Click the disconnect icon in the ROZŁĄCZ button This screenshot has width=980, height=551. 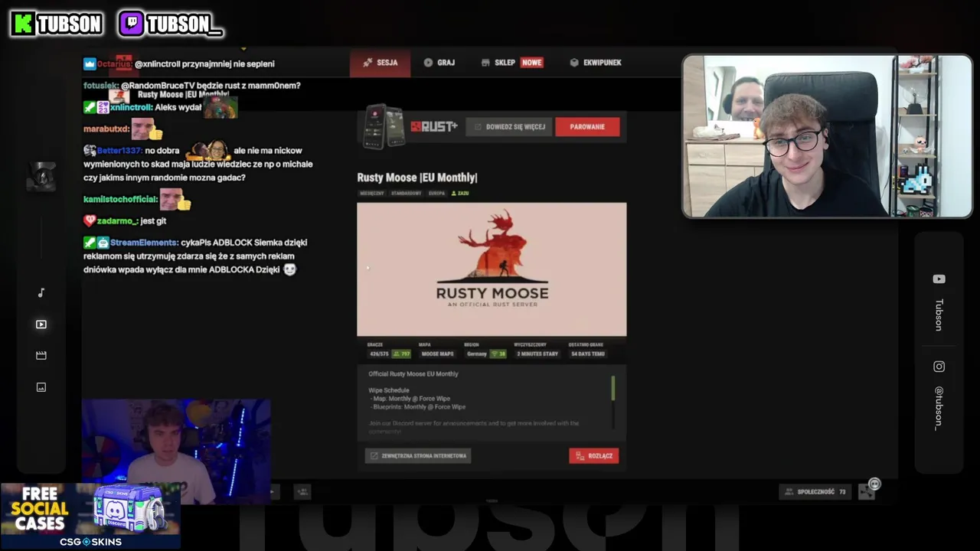pos(580,456)
